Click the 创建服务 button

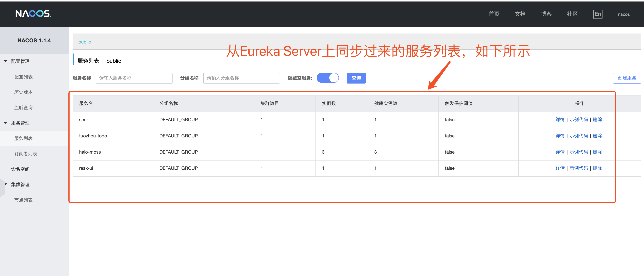click(627, 78)
